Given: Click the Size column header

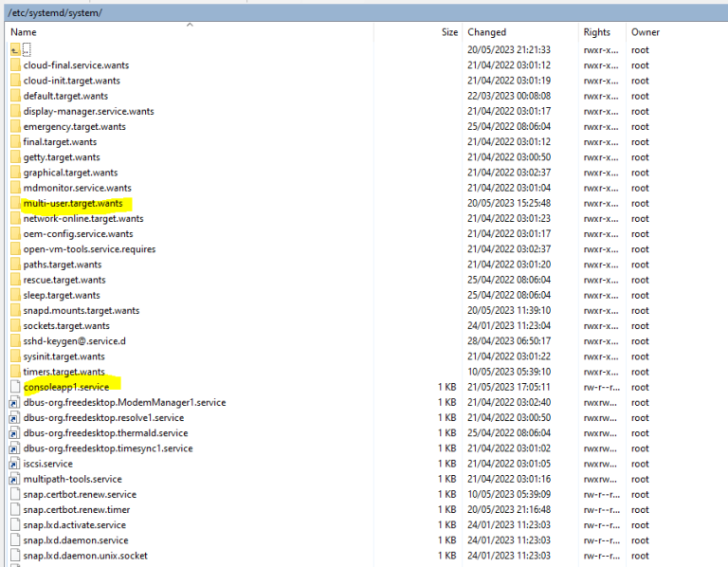Looking at the screenshot, I should 448,32.
